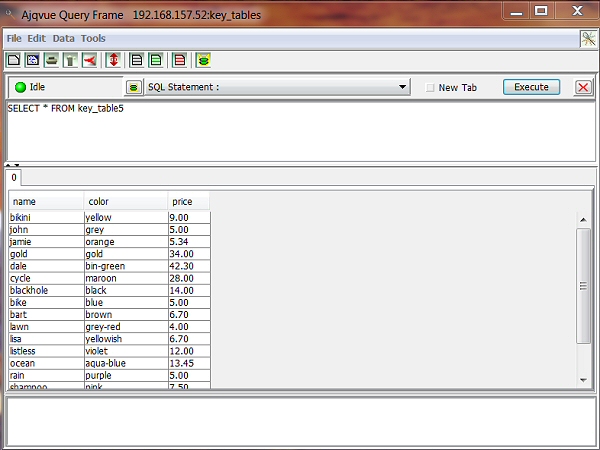600x450 pixels.
Task: Click the red vertical double-arrow toolbar icon
Action: click(x=114, y=60)
